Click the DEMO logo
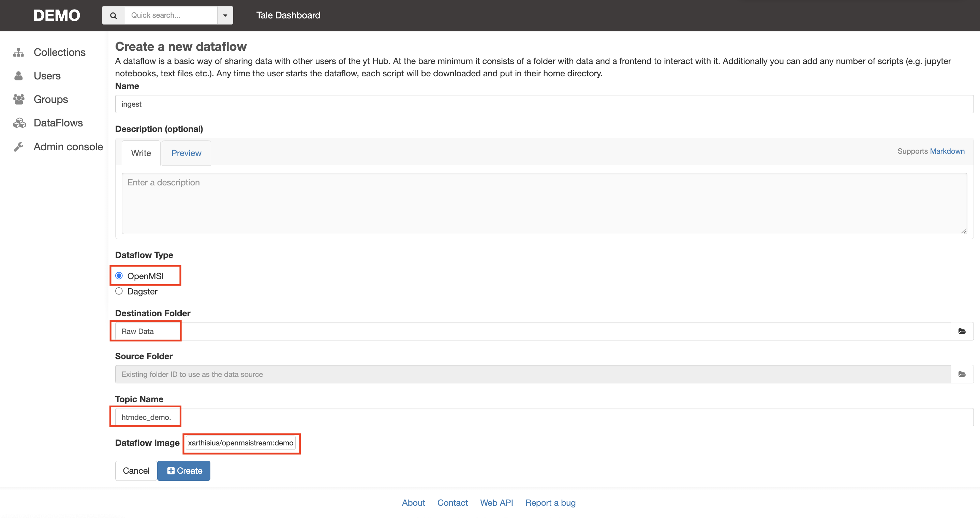The image size is (980, 518). [x=56, y=15]
